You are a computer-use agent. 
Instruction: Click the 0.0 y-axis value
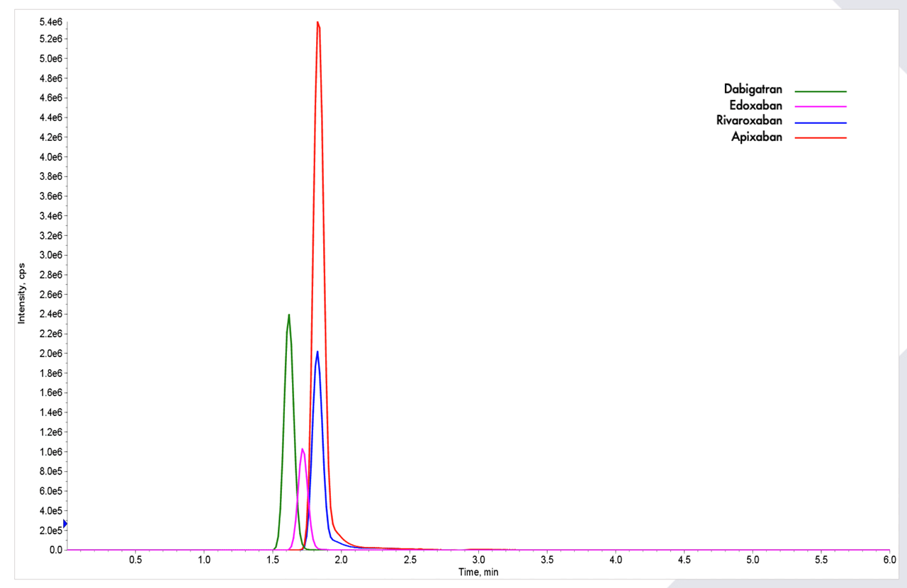(55, 550)
